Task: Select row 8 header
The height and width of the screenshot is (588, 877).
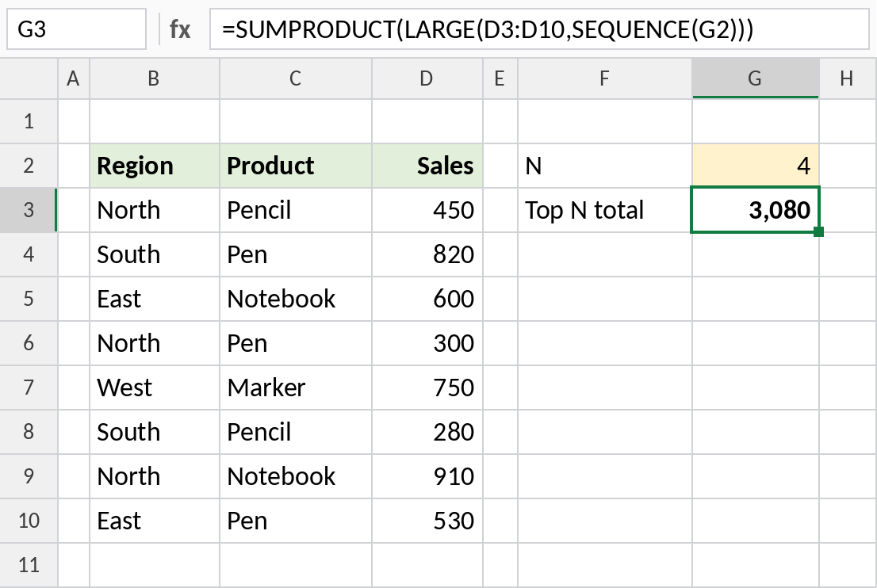Action: [29, 432]
